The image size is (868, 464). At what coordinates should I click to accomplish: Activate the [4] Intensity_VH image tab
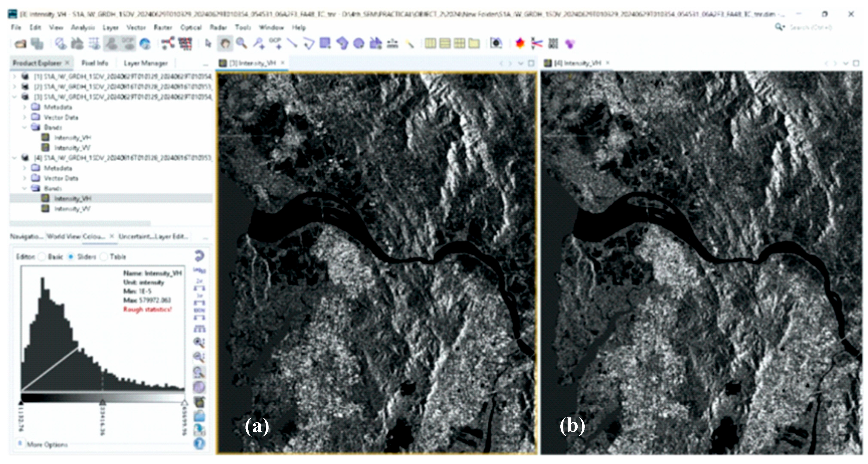577,63
